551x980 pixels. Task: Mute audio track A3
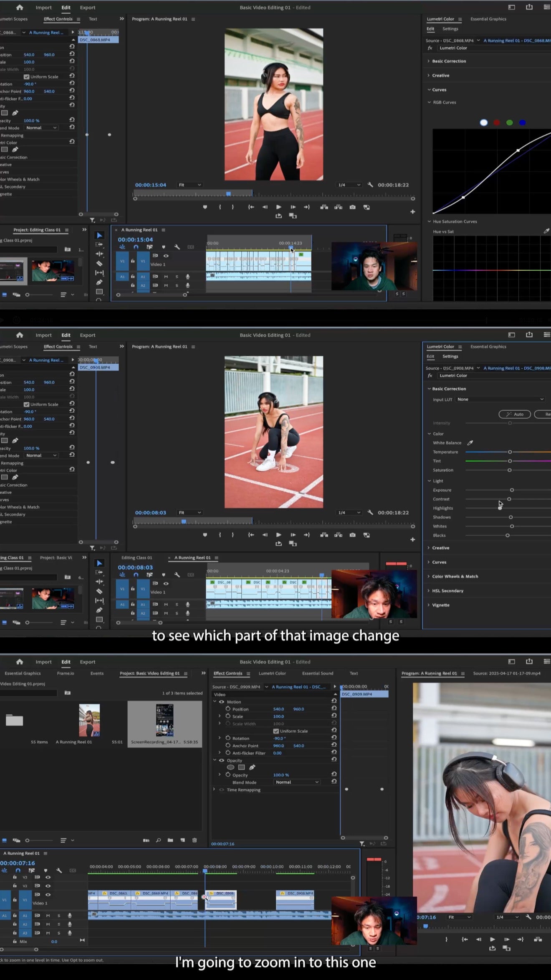(x=48, y=933)
